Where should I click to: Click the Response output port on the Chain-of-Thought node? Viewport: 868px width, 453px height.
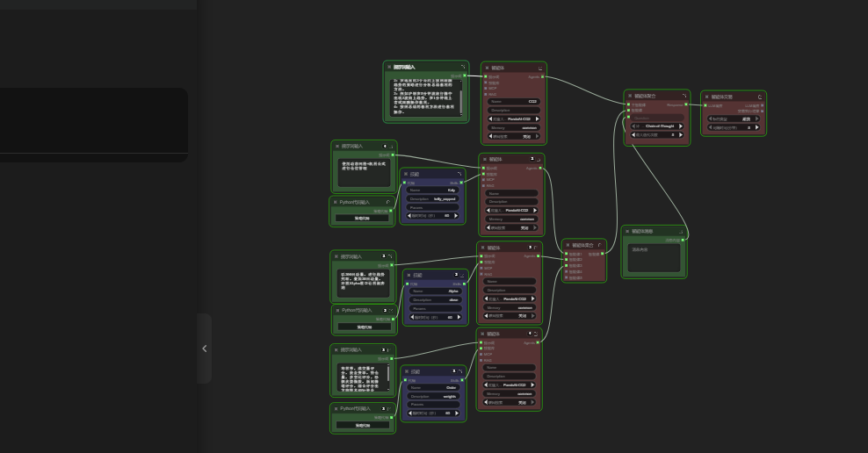click(x=686, y=104)
